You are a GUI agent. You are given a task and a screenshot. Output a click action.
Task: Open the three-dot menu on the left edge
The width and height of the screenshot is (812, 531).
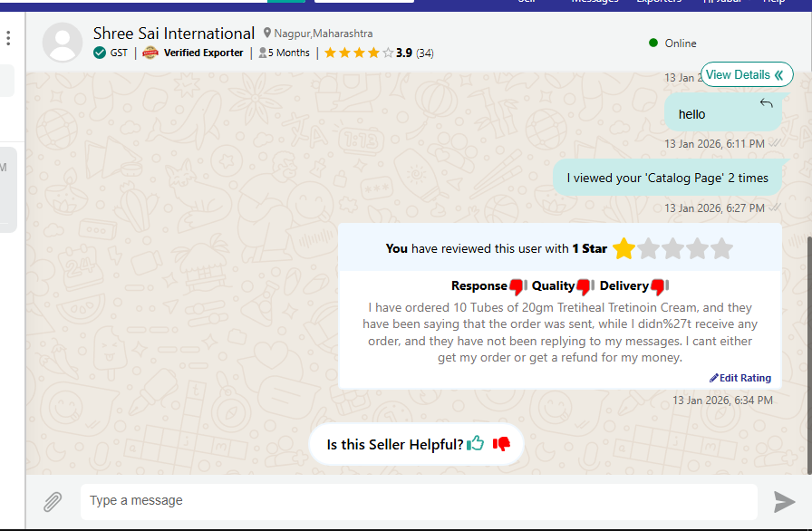tap(8, 38)
